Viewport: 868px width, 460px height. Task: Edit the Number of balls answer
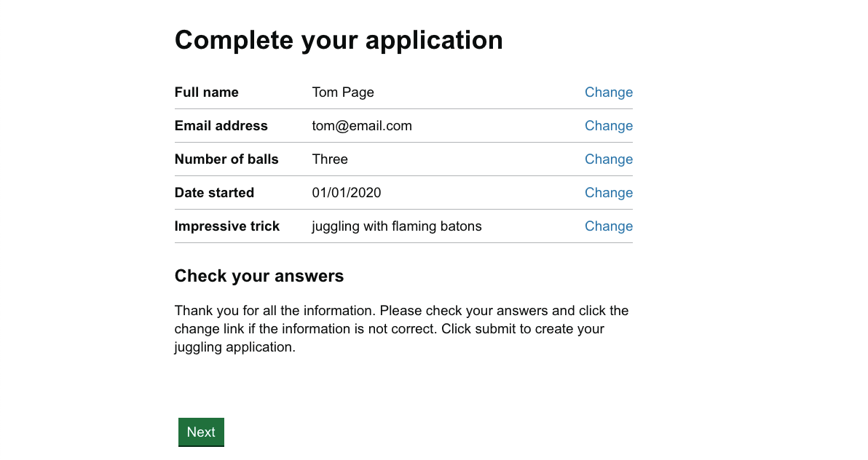[x=608, y=159]
